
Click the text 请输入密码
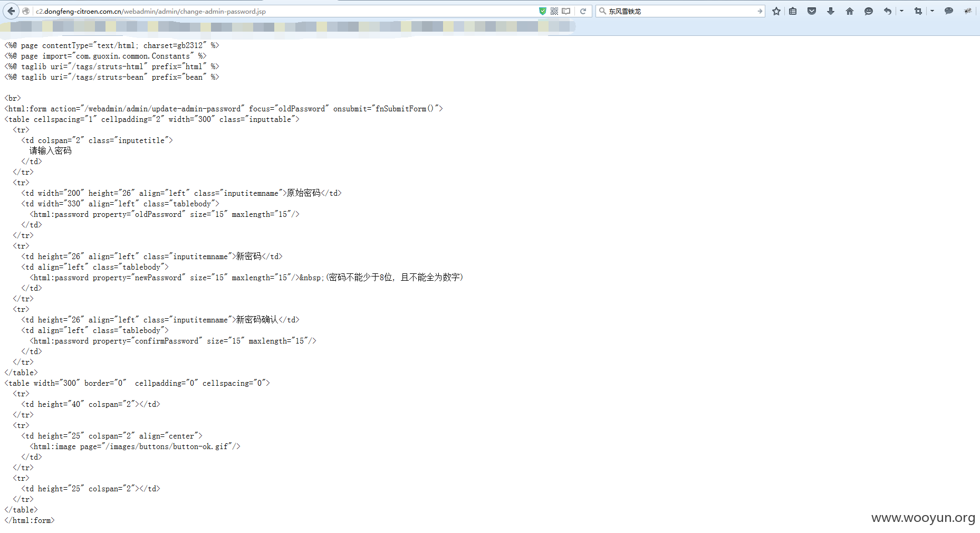(x=51, y=151)
